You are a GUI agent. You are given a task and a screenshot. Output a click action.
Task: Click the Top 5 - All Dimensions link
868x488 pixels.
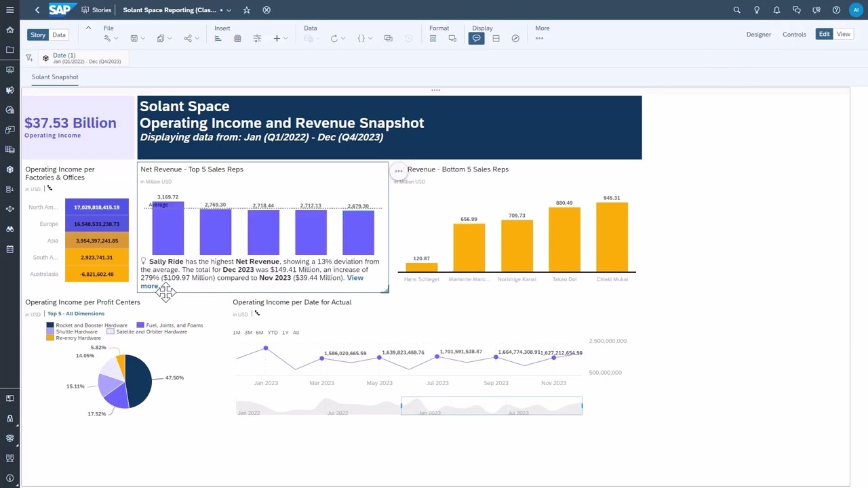pyautogui.click(x=76, y=314)
